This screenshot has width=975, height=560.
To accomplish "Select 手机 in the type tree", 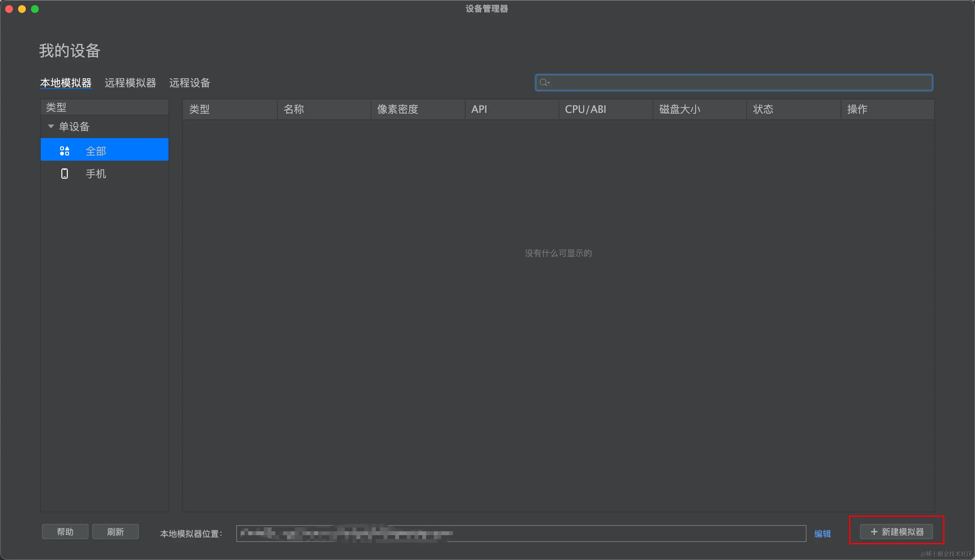I will coord(96,174).
